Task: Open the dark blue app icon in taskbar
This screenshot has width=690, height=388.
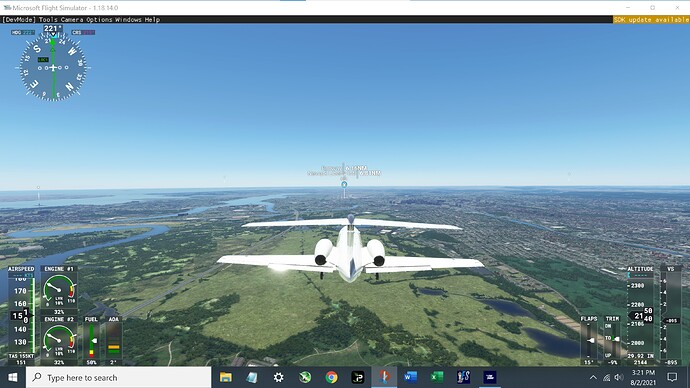Action: click(490, 377)
